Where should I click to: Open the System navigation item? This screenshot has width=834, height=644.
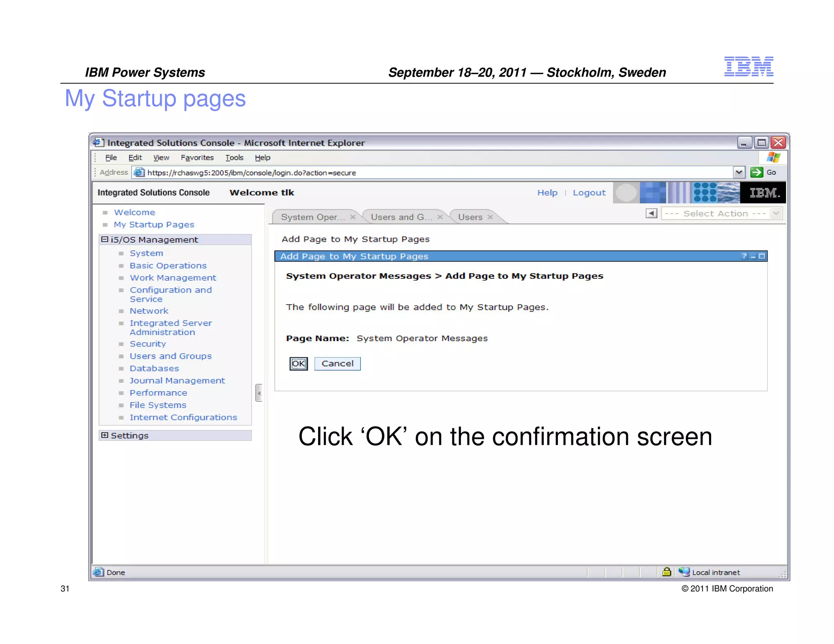tap(146, 253)
